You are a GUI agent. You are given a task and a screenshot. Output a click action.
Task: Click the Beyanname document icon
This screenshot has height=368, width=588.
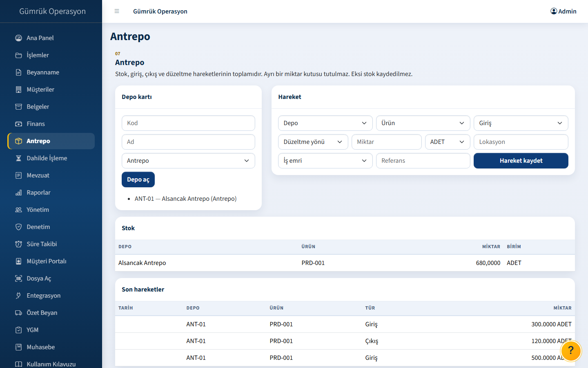18,72
